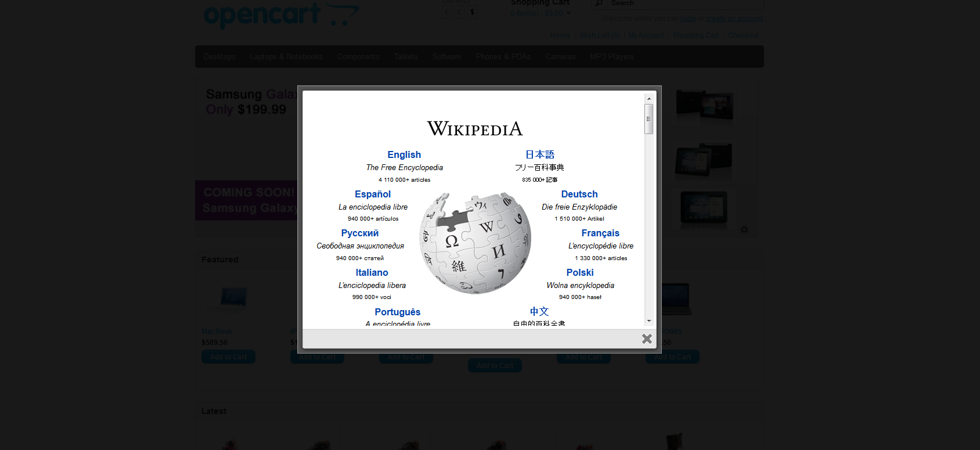Click the popup scrollbar thumb
980x450 pixels.
(x=649, y=119)
